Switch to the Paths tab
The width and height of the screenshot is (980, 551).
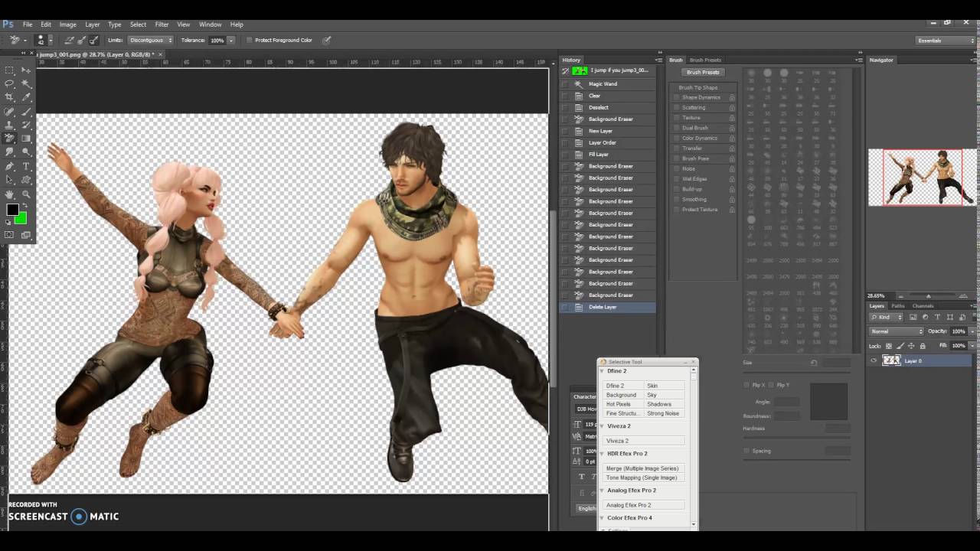[897, 306]
